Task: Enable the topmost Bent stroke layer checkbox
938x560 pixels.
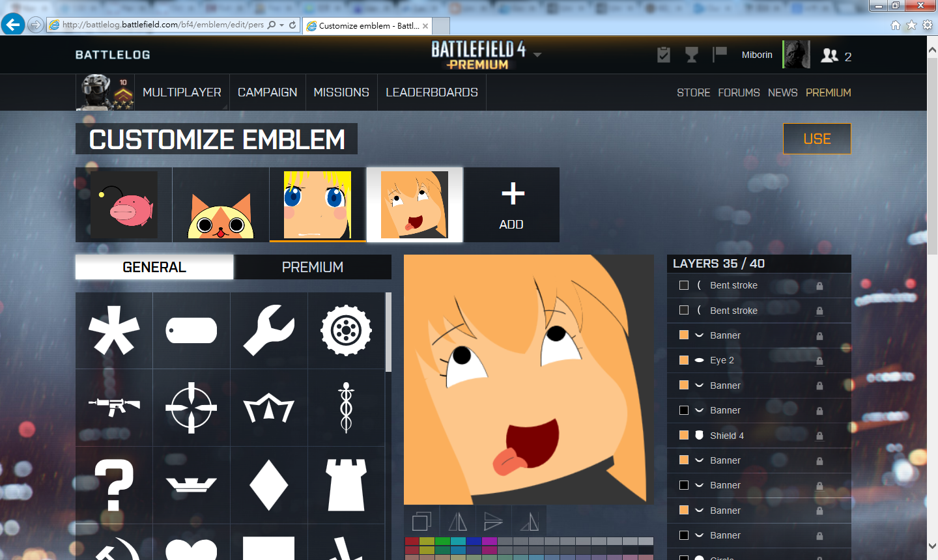Action: tap(684, 285)
